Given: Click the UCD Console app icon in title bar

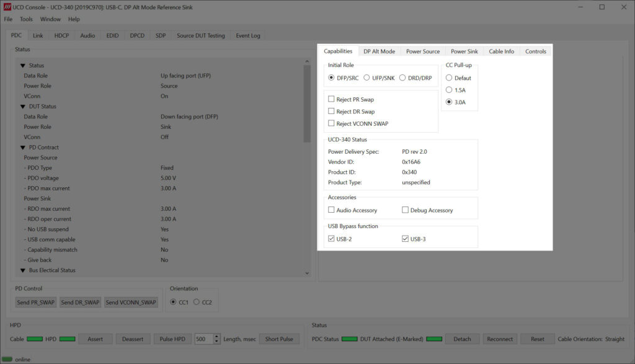Looking at the screenshot, I should pyautogui.click(x=7, y=7).
